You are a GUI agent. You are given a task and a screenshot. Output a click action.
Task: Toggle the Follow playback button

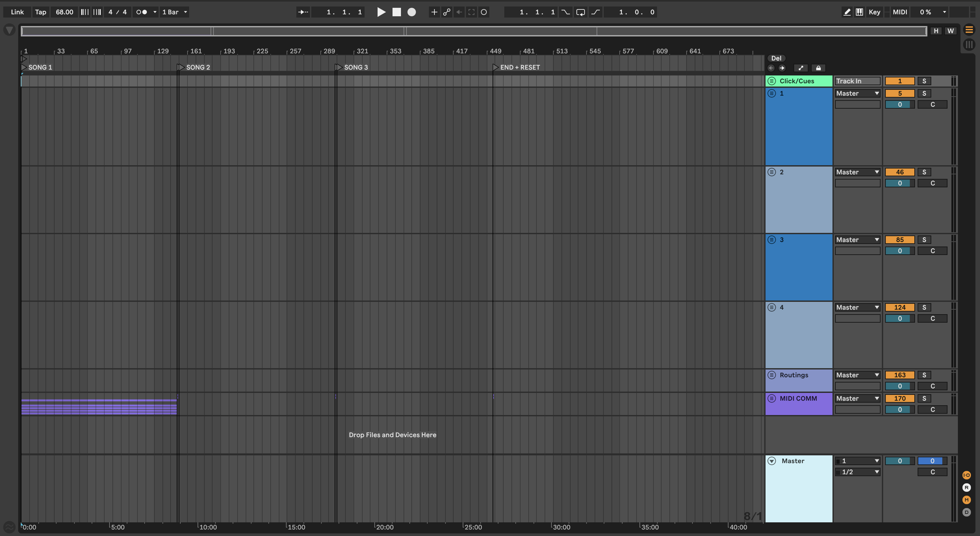click(303, 12)
